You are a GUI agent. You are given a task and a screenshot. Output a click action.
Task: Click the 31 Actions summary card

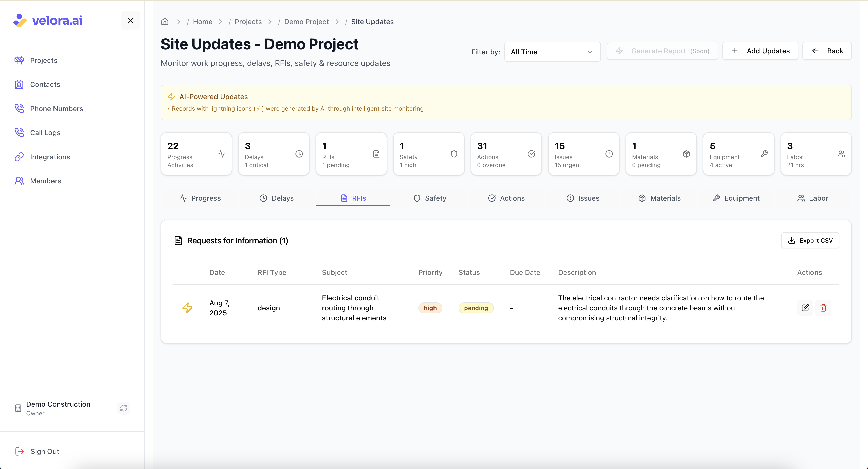pyautogui.click(x=506, y=154)
